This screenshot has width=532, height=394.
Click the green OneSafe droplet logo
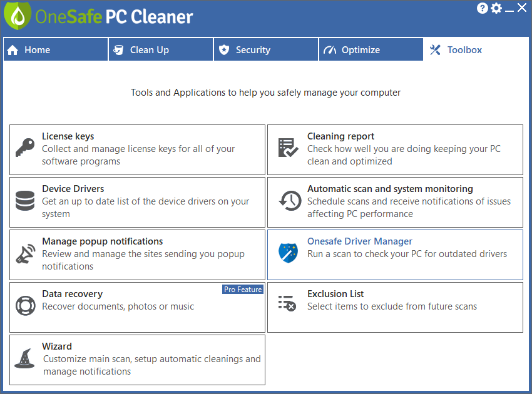[x=18, y=16]
